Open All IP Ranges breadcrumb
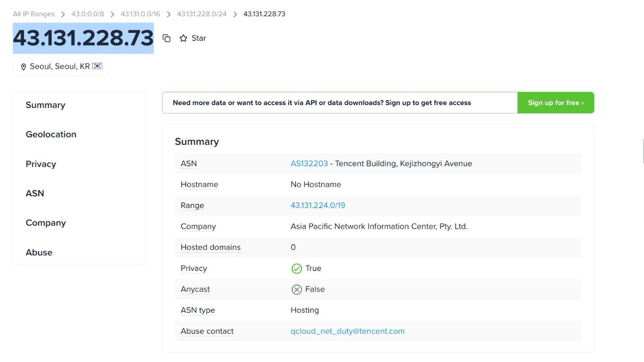The width and height of the screenshot is (644, 362). point(33,14)
